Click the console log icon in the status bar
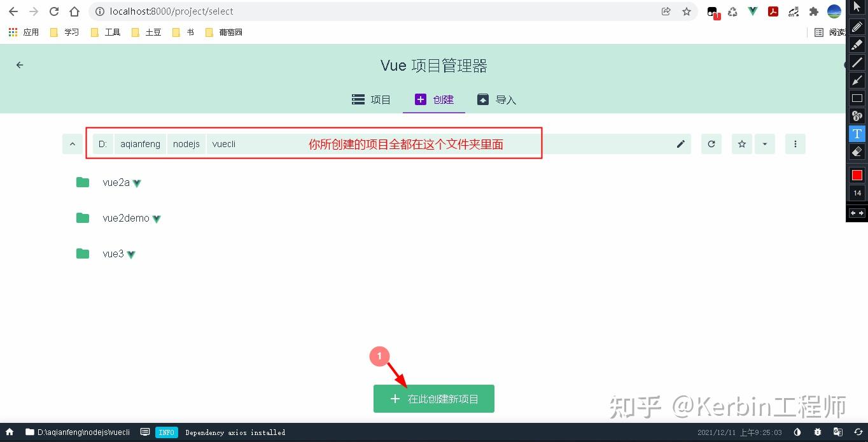The image size is (868, 442). click(x=145, y=432)
